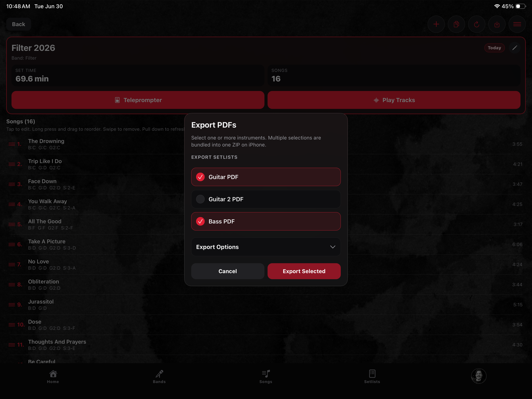Tap the Today date badge
The image size is (532, 399).
tap(494, 48)
